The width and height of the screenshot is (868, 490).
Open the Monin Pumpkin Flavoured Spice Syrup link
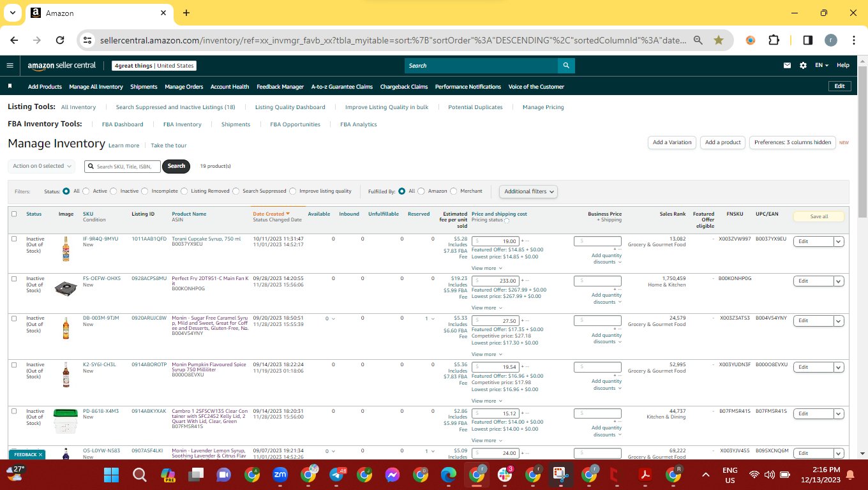[x=209, y=367]
